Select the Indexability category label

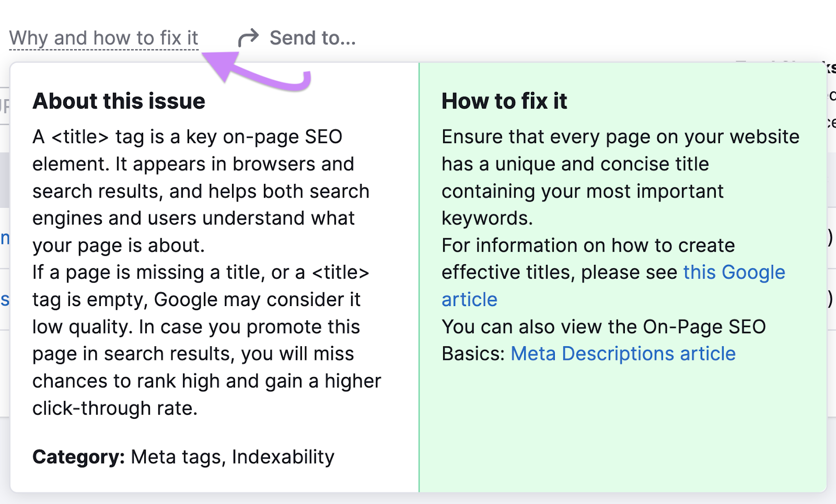pyautogui.click(x=282, y=456)
